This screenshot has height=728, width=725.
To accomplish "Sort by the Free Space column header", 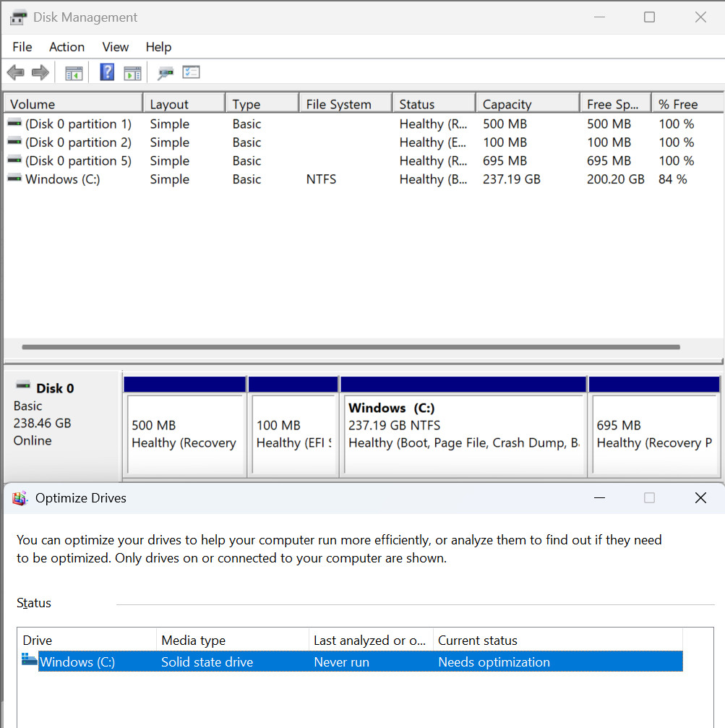I will [616, 104].
